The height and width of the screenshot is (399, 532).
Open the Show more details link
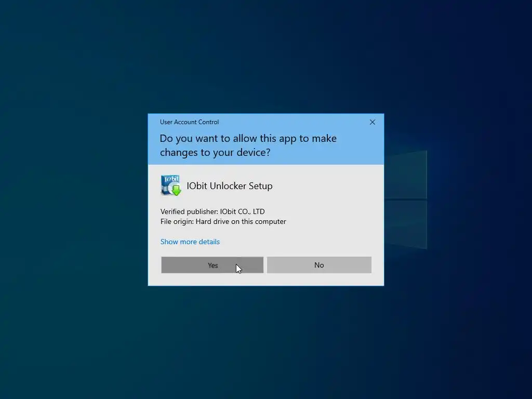(190, 242)
